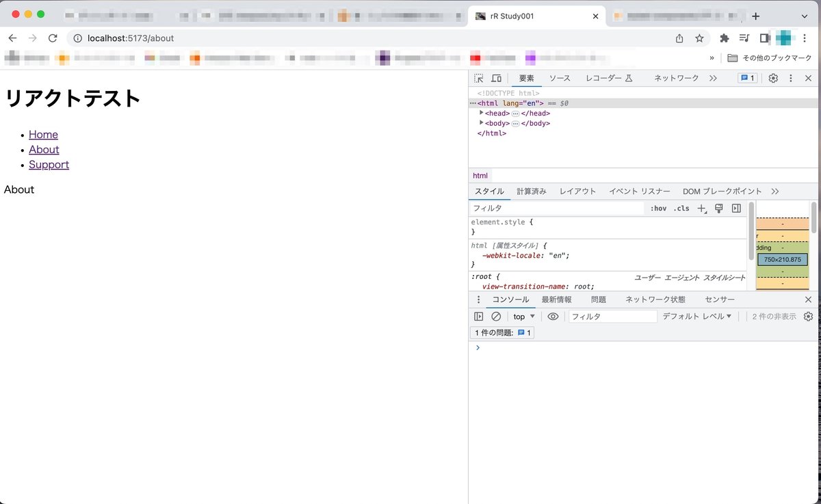Toggle the :hov element state panel
This screenshot has height=504, width=821.
[x=658, y=208]
